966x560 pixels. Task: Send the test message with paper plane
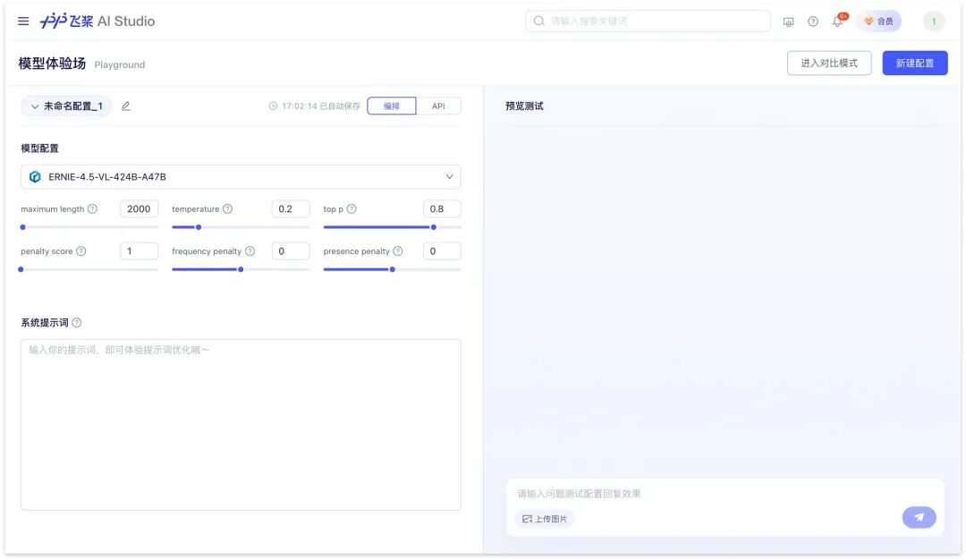pos(919,517)
